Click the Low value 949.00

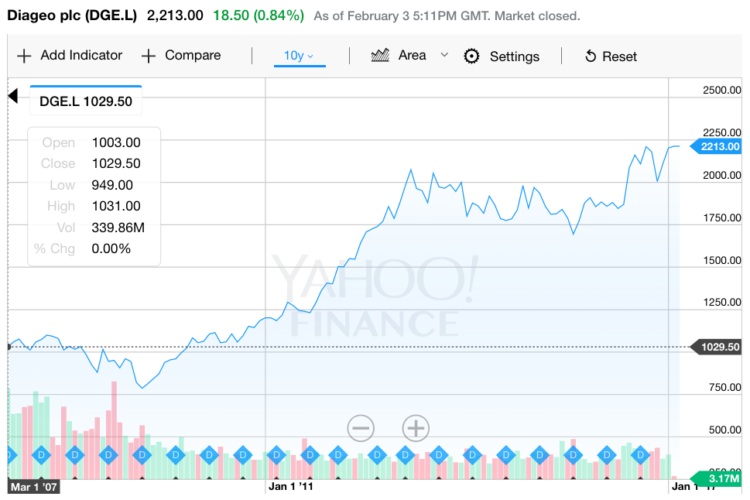[x=112, y=185]
